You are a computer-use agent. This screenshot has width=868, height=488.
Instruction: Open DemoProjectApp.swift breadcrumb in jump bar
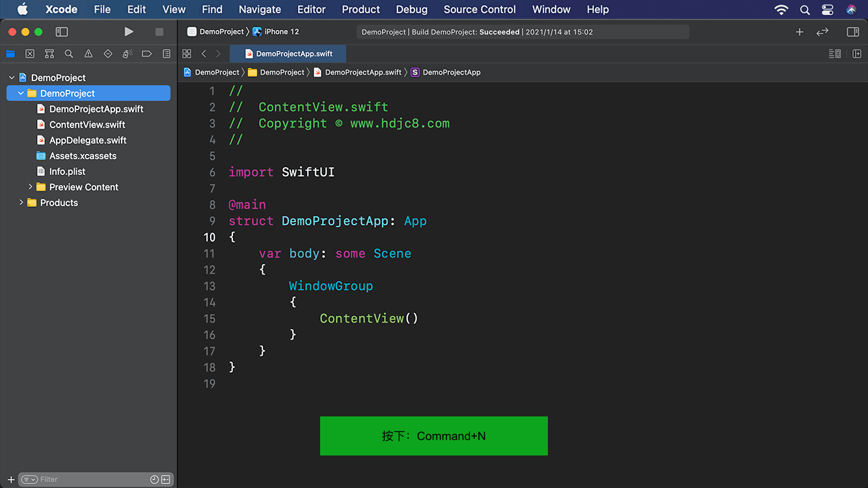(357, 72)
